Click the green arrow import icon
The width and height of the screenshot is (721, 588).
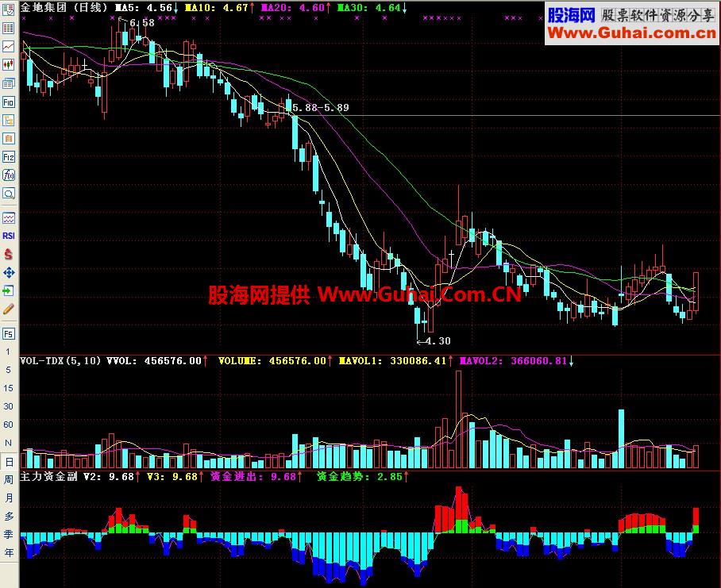(8, 290)
